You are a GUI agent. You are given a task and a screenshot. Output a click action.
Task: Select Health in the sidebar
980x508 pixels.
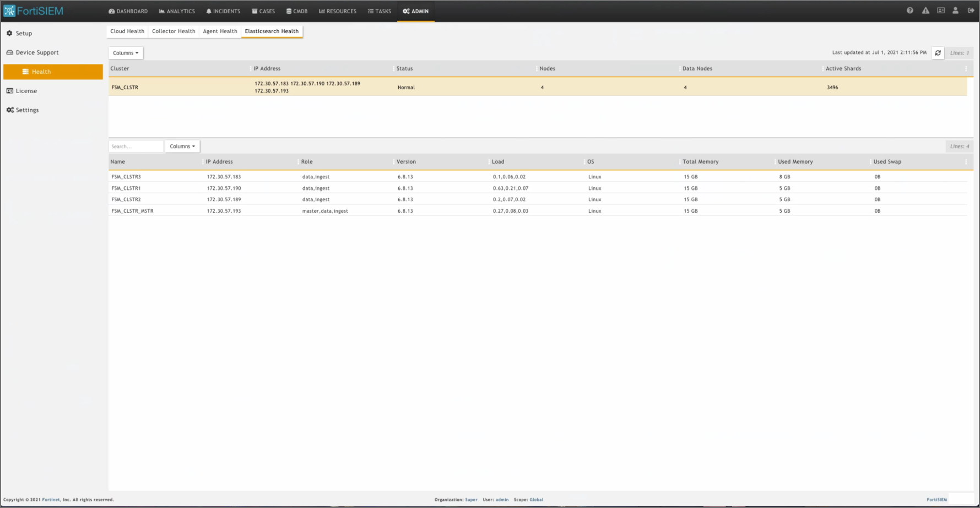(x=53, y=72)
